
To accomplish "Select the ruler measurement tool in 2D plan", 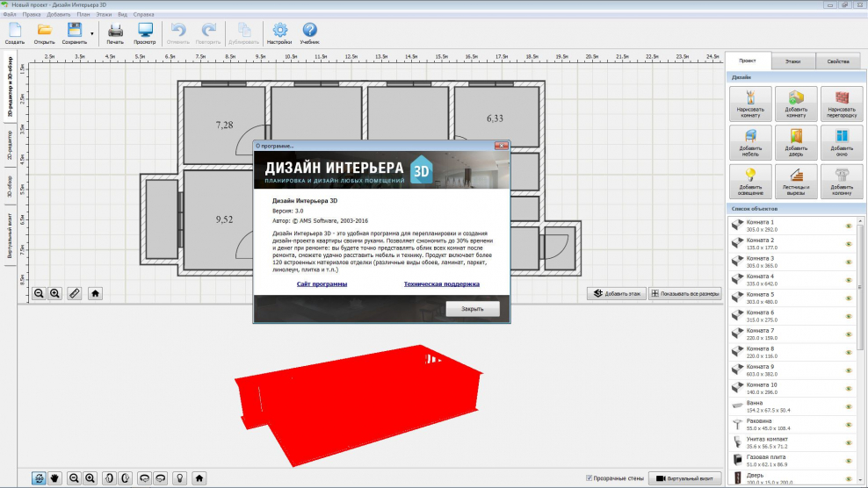I will click(x=74, y=293).
